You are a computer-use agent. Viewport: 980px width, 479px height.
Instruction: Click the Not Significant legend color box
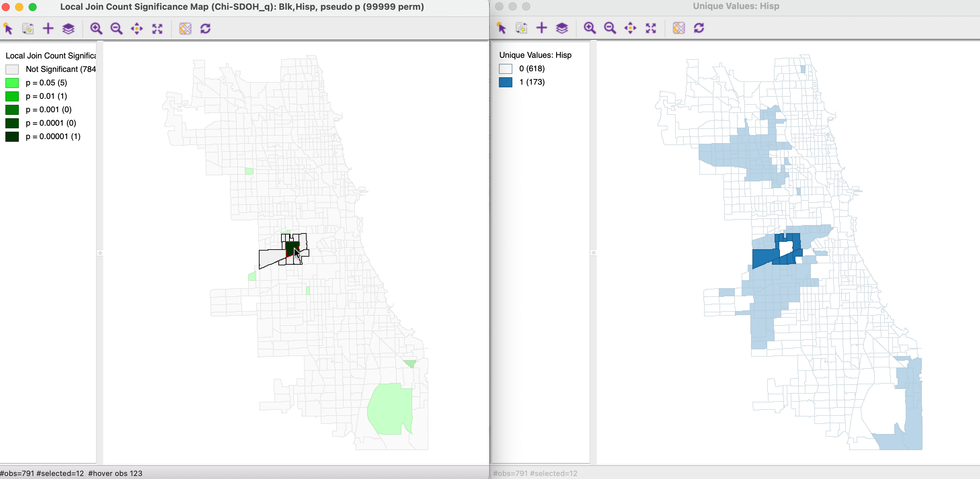pyautogui.click(x=12, y=69)
